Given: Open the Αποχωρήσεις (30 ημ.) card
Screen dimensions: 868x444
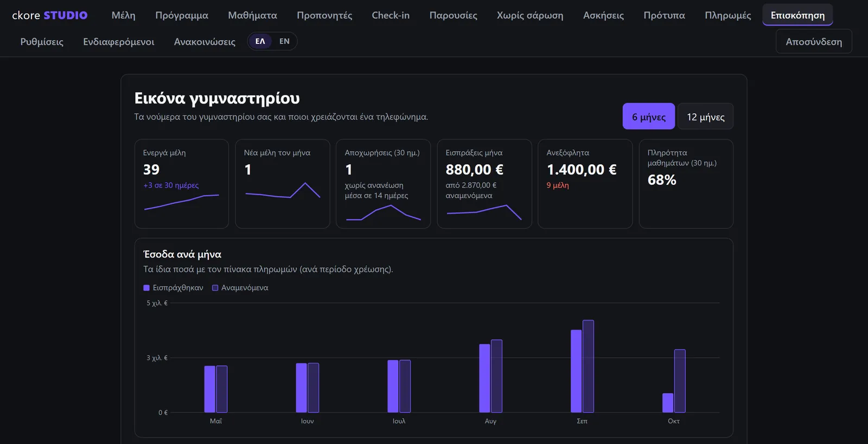Looking at the screenshot, I should 384,184.
